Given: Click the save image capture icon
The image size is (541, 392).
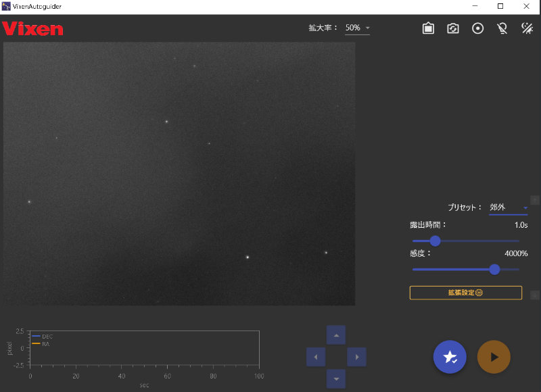Looking at the screenshot, I should [x=428, y=28].
